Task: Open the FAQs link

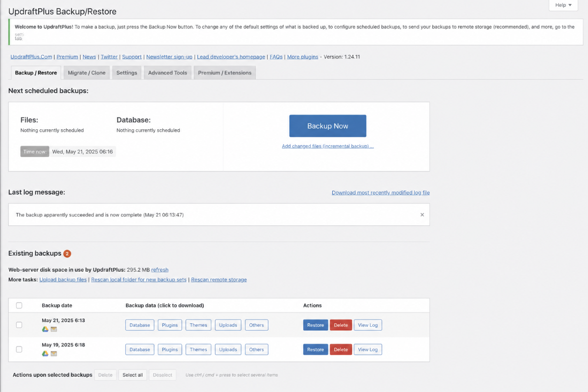Action: point(276,57)
